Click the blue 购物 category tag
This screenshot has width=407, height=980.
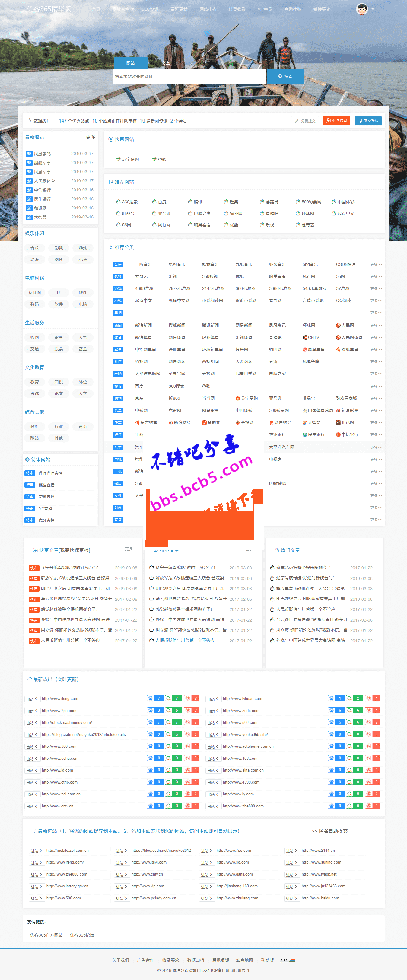click(x=118, y=398)
